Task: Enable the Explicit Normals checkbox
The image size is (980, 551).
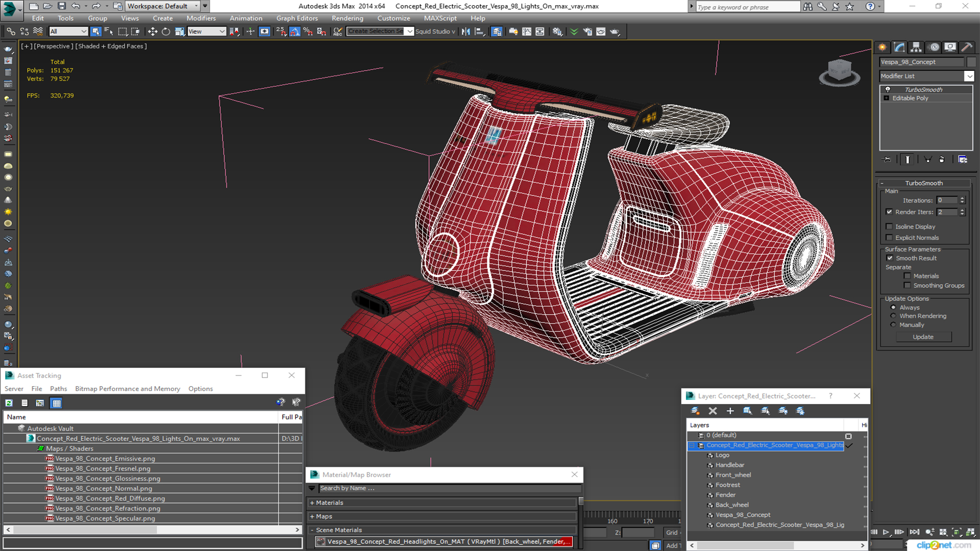Action: pos(889,238)
